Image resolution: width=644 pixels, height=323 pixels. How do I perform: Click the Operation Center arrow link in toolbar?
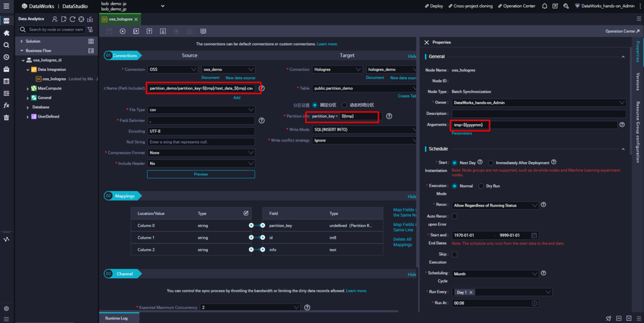pos(623,31)
